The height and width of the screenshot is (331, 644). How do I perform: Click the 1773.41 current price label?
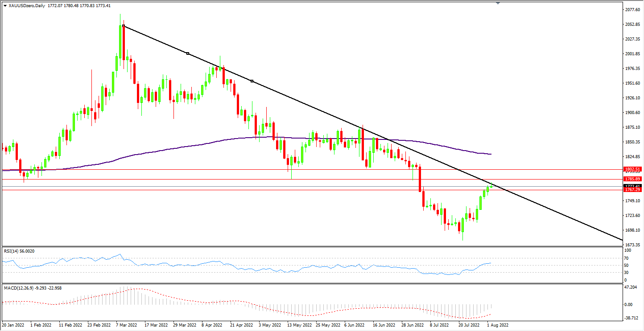coord(633,186)
